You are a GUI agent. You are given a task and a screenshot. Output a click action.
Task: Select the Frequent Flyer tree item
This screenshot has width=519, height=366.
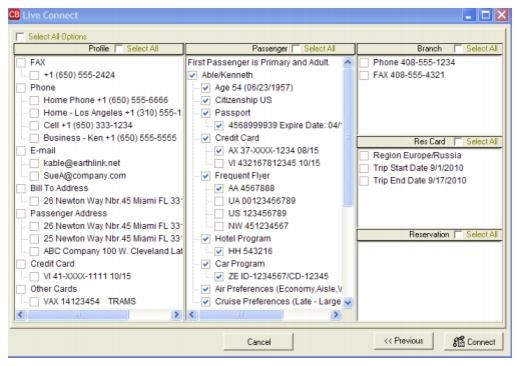pos(242,176)
